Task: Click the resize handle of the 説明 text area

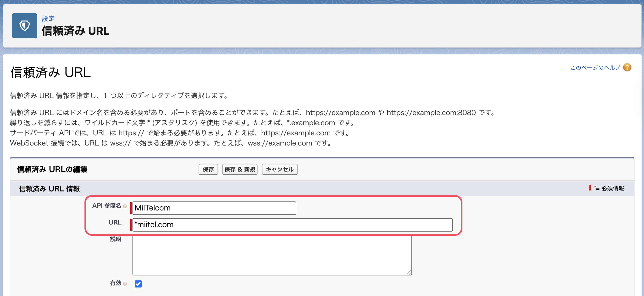Action: tap(409, 272)
